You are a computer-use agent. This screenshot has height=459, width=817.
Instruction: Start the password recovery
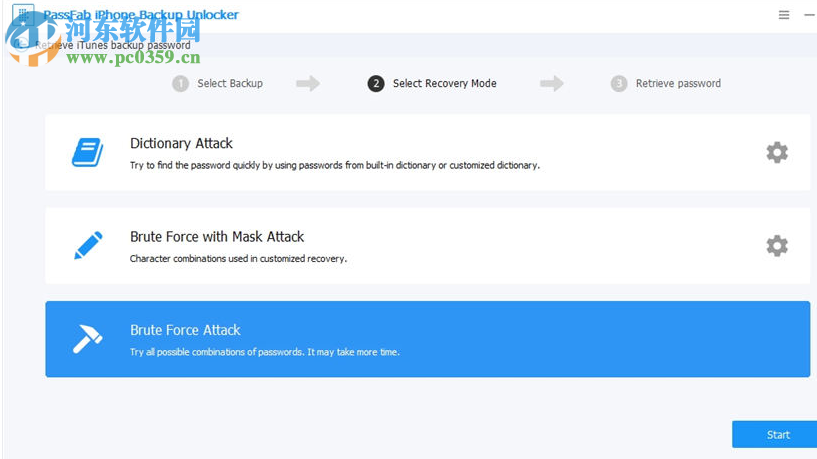[774, 435]
